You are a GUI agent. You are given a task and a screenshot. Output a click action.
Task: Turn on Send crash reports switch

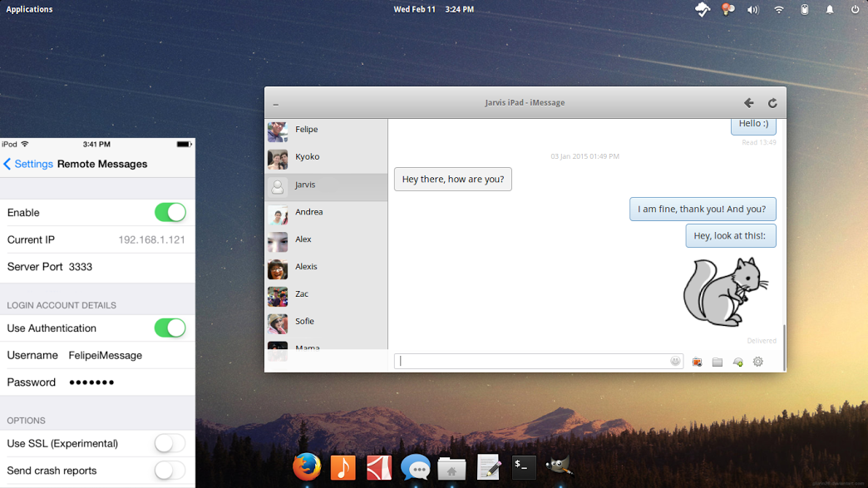pyautogui.click(x=170, y=471)
